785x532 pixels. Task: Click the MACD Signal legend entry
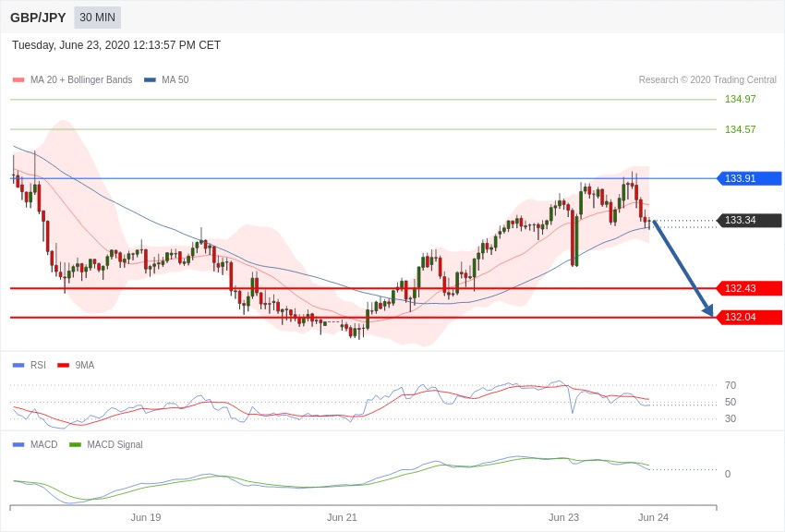click(x=115, y=444)
